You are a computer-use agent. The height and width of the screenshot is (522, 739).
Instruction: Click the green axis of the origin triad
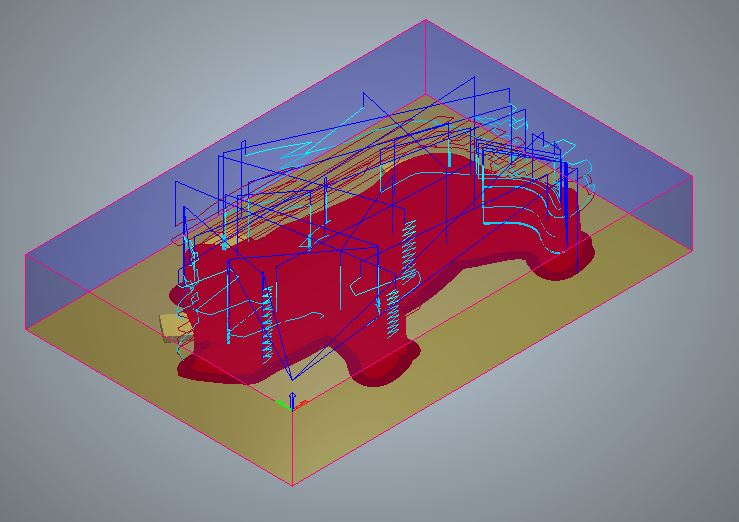pos(281,403)
